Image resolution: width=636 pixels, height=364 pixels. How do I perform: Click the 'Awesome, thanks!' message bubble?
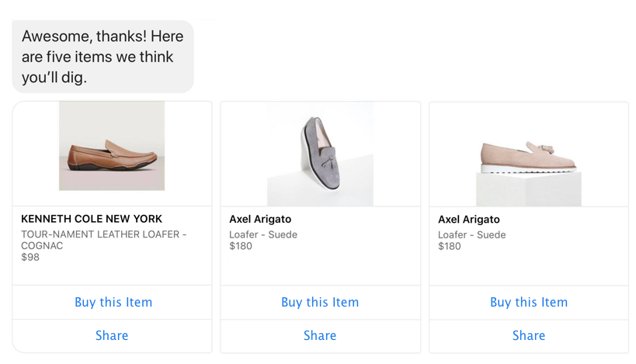pos(103,57)
